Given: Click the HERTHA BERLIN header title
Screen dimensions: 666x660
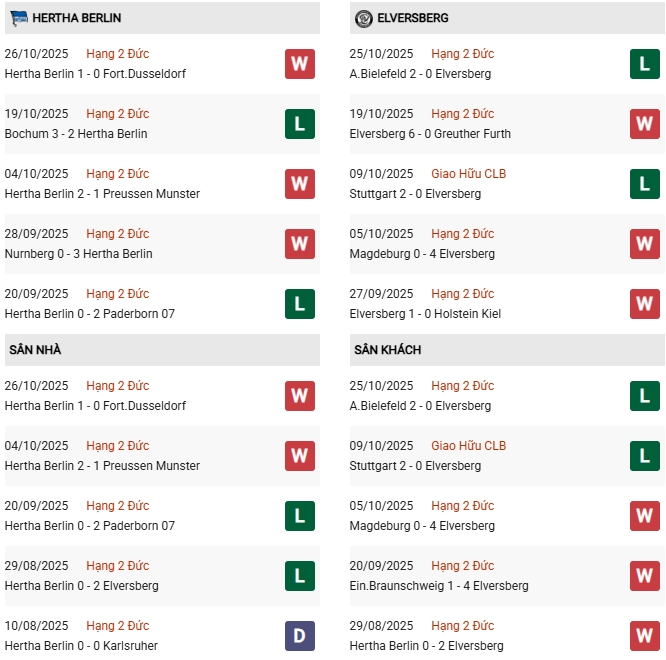Looking at the screenshot, I should tap(77, 18).
